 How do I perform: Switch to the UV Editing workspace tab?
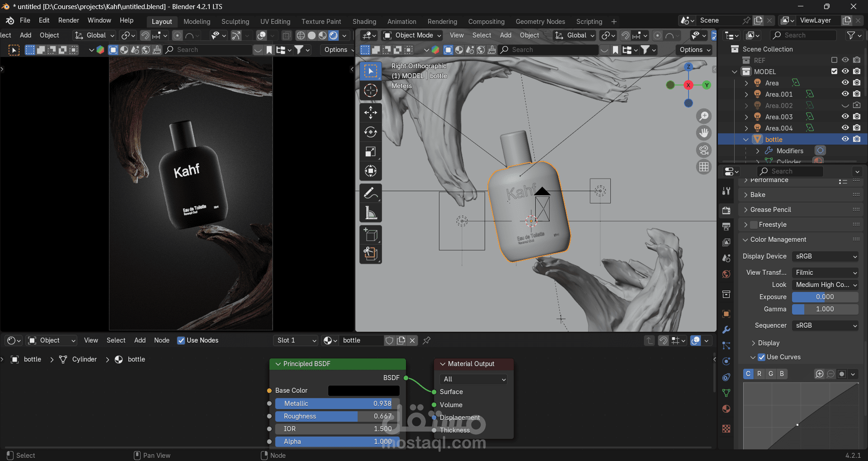coord(275,22)
